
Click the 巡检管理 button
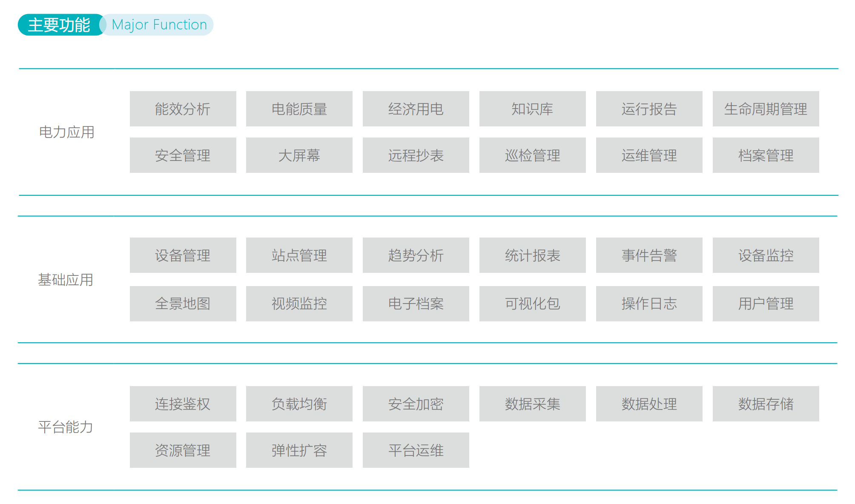click(x=532, y=155)
